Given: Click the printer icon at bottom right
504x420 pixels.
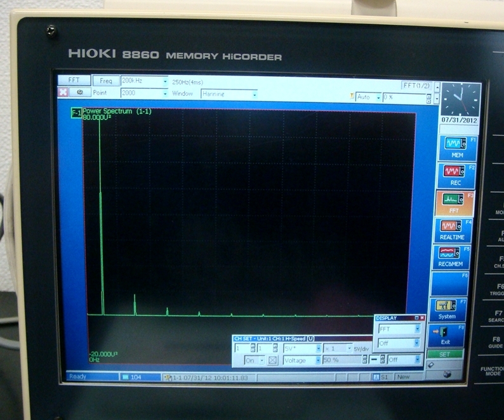Looking at the screenshot, I should (x=447, y=374).
